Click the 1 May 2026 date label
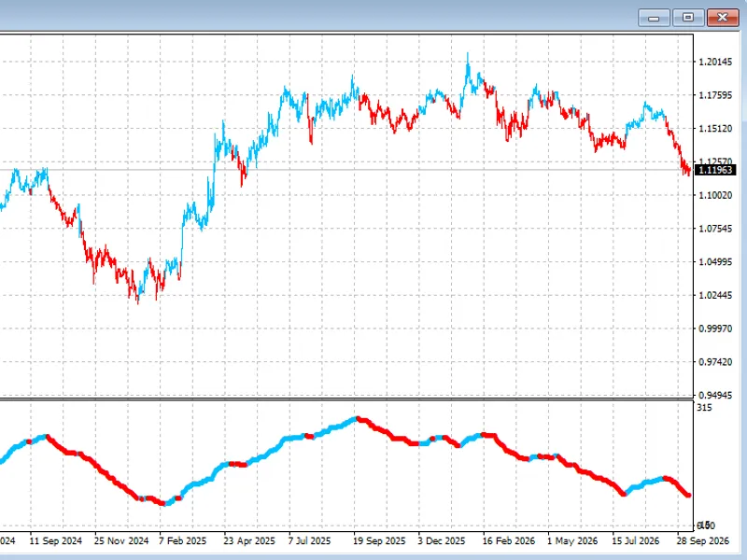 572,541
